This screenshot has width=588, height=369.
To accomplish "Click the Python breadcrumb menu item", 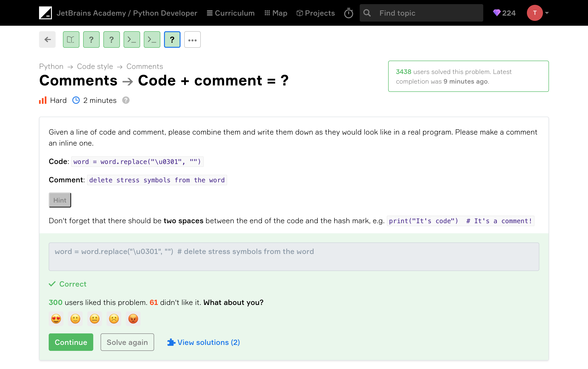I will (51, 66).
